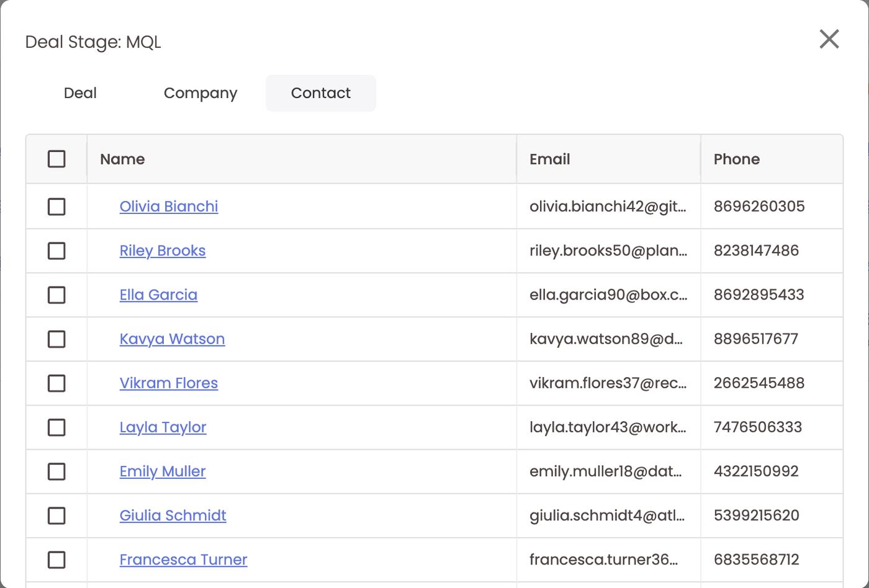Check the box for Ella Garcia

tap(56, 295)
